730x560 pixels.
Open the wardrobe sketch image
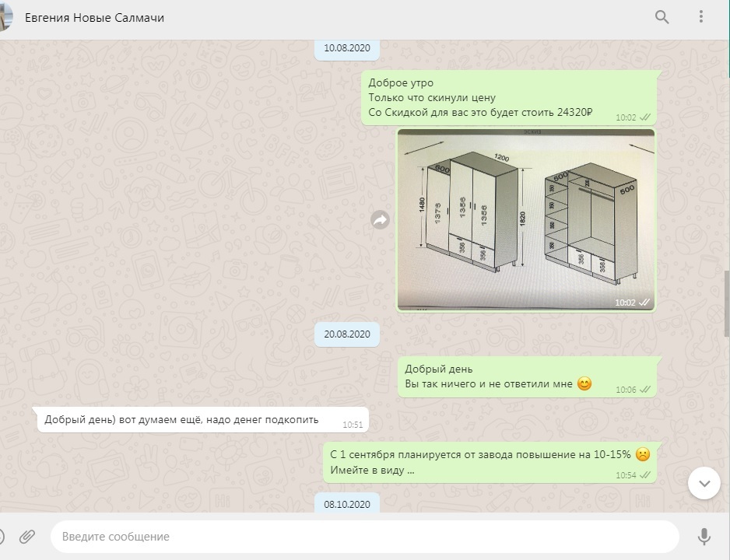point(526,219)
